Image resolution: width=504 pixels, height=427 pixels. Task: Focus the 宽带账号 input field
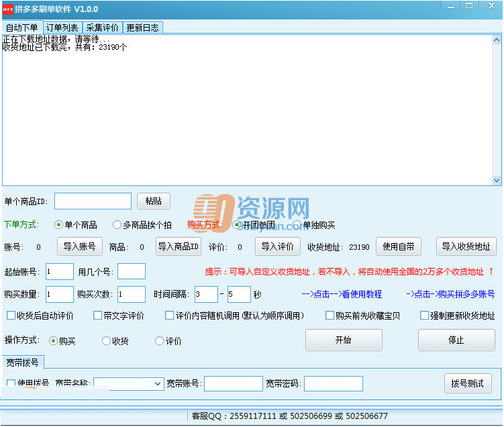[x=234, y=383]
